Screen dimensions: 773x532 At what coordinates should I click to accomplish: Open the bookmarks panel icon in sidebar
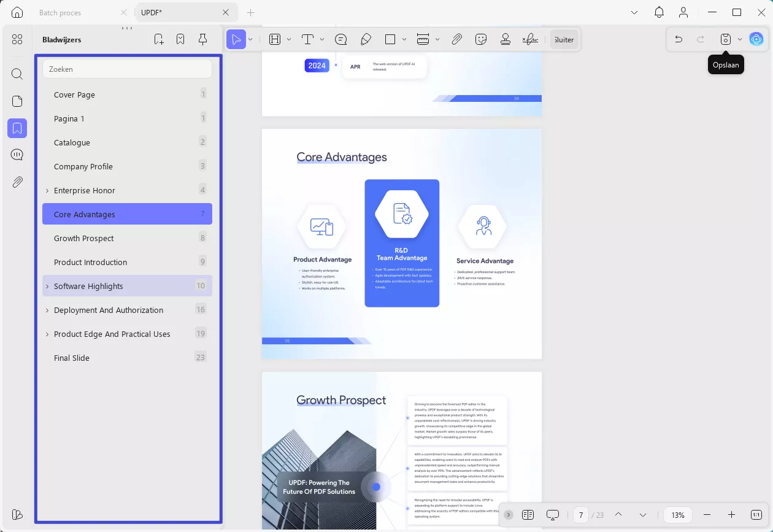click(x=17, y=128)
